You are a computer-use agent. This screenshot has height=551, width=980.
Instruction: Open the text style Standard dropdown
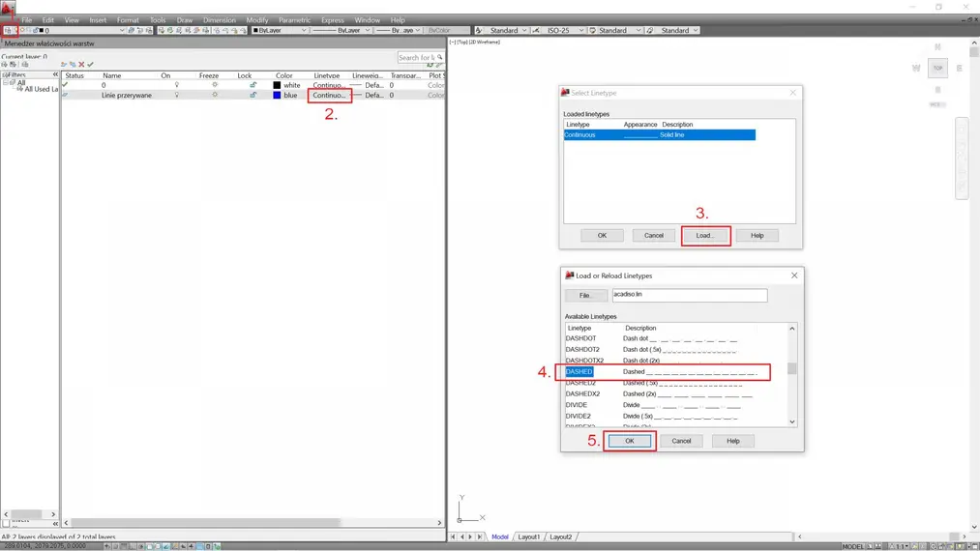click(x=523, y=30)
